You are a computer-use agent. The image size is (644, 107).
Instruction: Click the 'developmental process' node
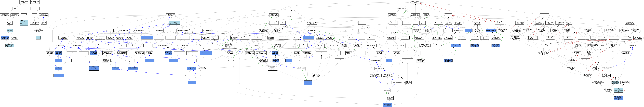click(291, 9)
